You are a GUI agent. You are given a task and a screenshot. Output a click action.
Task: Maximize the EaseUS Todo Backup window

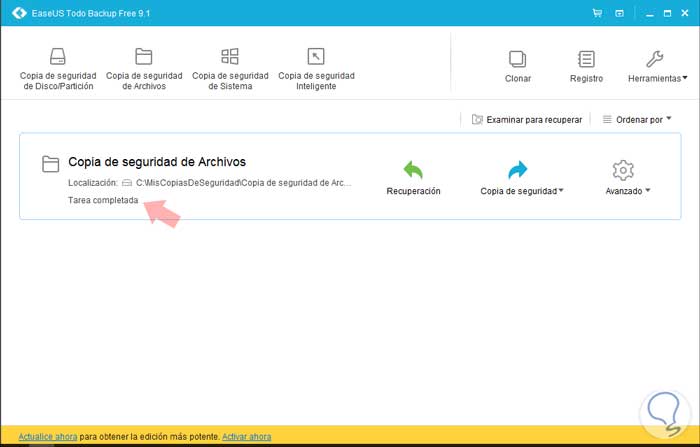[667, 13]
